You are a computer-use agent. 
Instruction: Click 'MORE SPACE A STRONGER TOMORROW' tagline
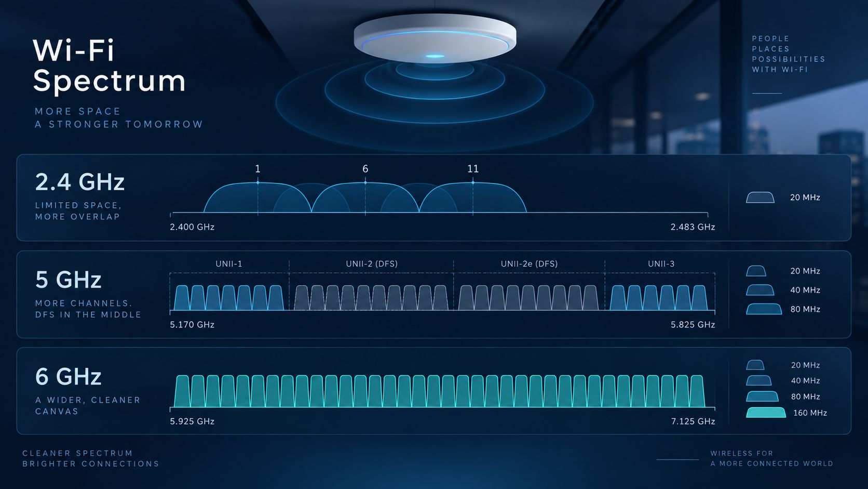coord(118,118)
